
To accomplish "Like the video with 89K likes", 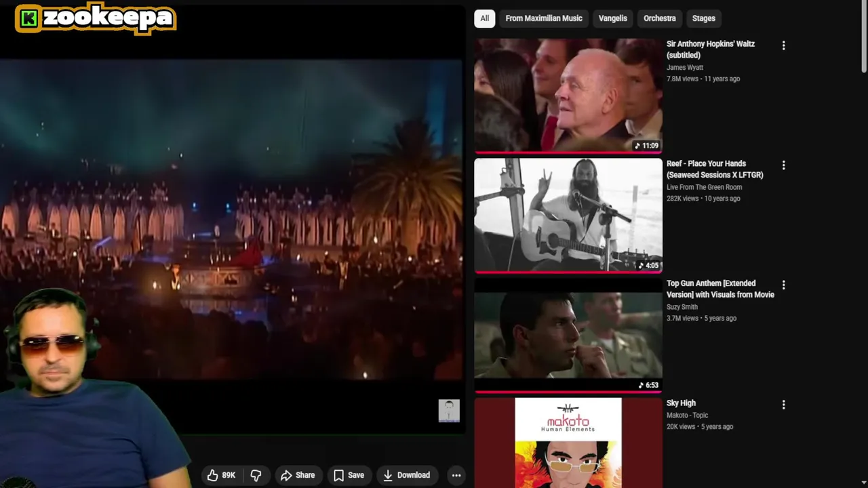I will pyautogui.click(x=221, y=475).
